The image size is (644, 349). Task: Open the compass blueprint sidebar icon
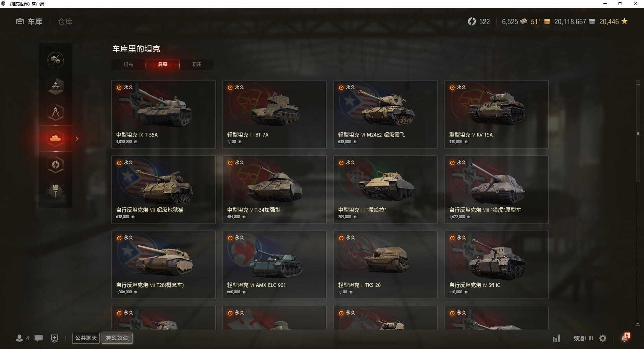[x=56, y=112]
